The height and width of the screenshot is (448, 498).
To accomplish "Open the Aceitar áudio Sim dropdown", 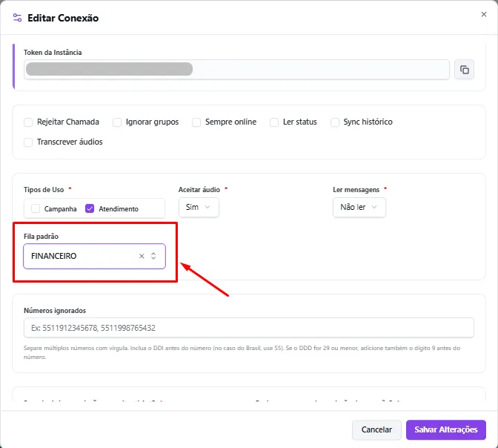I will tap(199, 207).
